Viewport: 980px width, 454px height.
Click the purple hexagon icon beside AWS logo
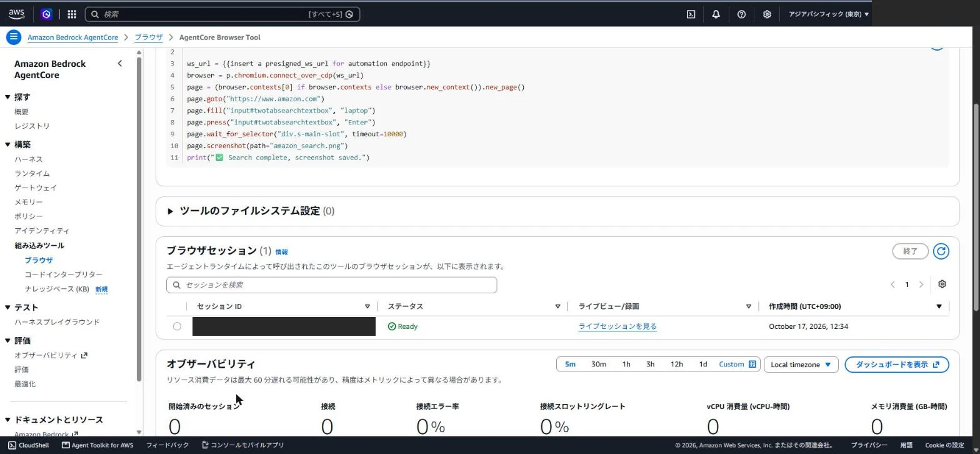(46, 14)
